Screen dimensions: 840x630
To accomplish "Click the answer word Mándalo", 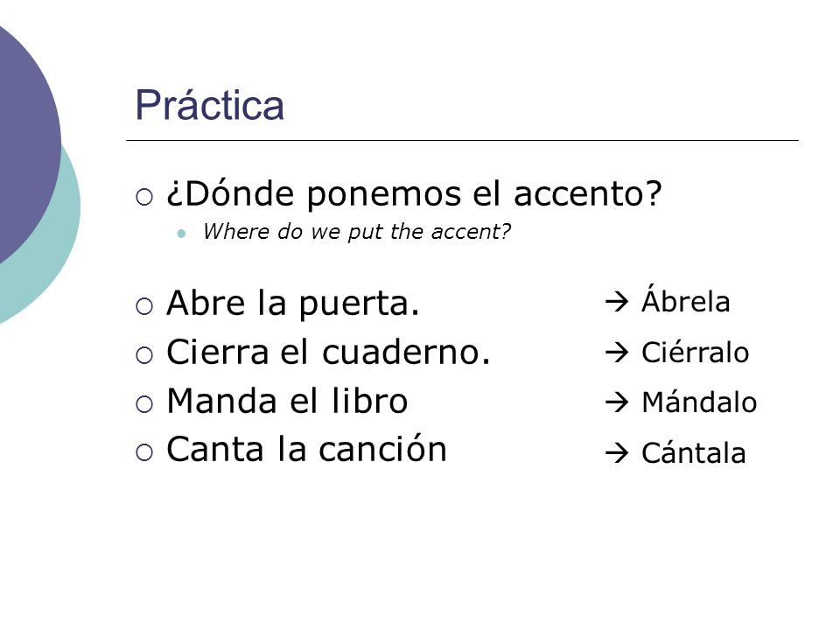I will [699, 402].
